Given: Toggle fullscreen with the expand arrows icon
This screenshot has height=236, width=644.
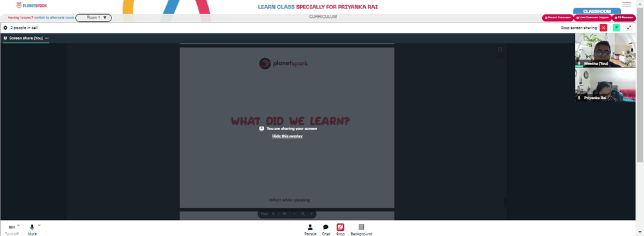Looking at the screenshot, I should click(629, 28).
